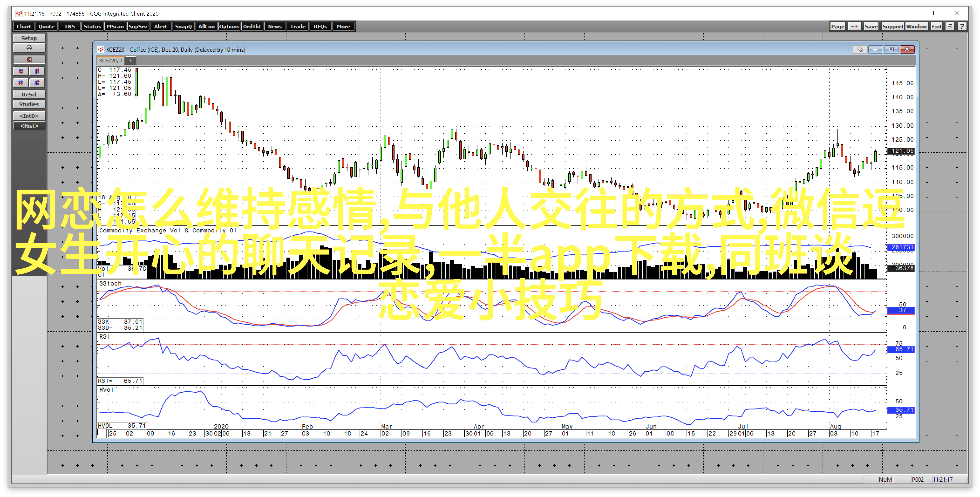
Task: Click the ReScl rescale button
Action: [x=29, y=94]
